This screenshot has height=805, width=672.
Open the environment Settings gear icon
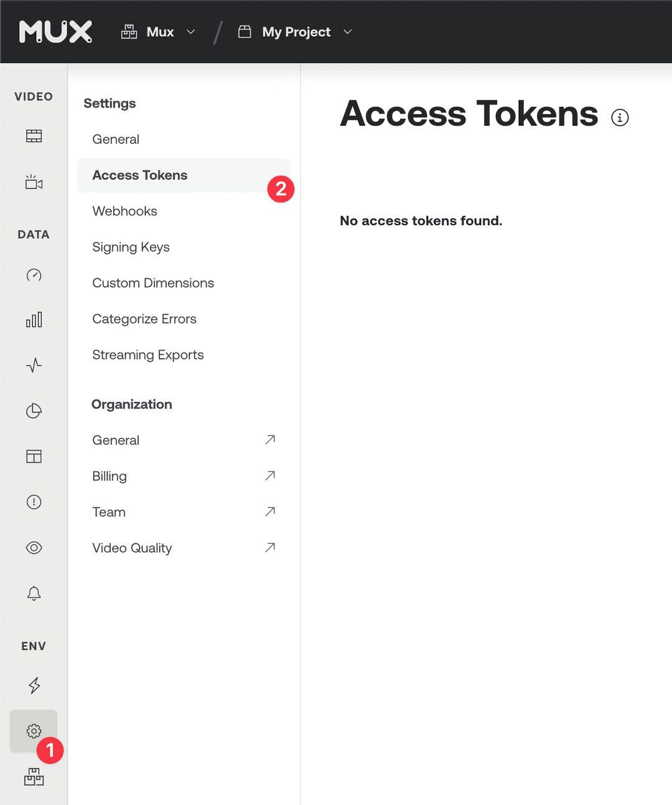pos(34,732)
